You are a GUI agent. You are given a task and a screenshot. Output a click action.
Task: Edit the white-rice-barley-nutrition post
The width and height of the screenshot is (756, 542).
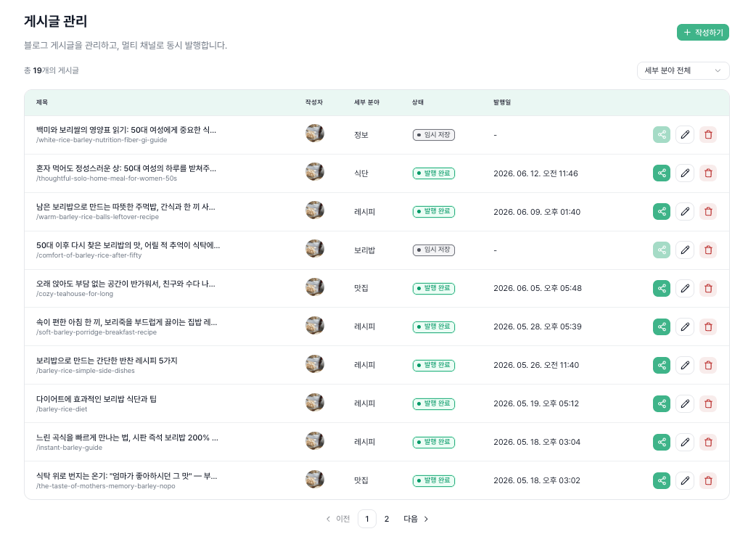685,134
